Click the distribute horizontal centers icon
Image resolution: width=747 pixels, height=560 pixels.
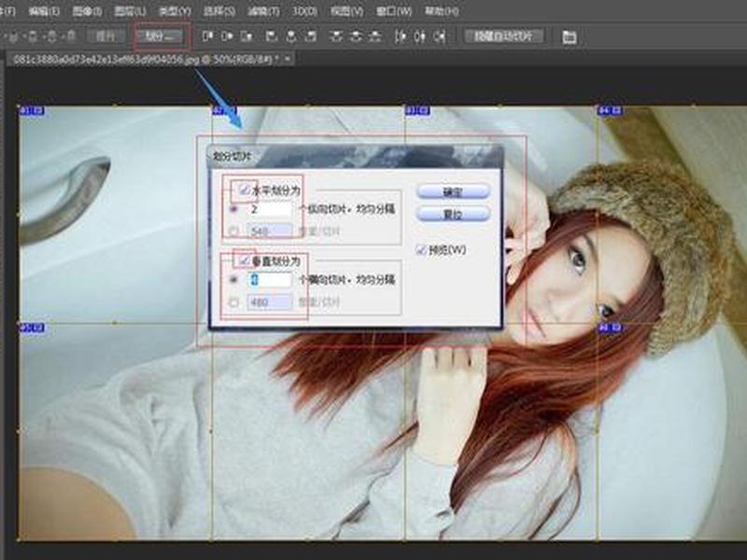coord(419,36)
